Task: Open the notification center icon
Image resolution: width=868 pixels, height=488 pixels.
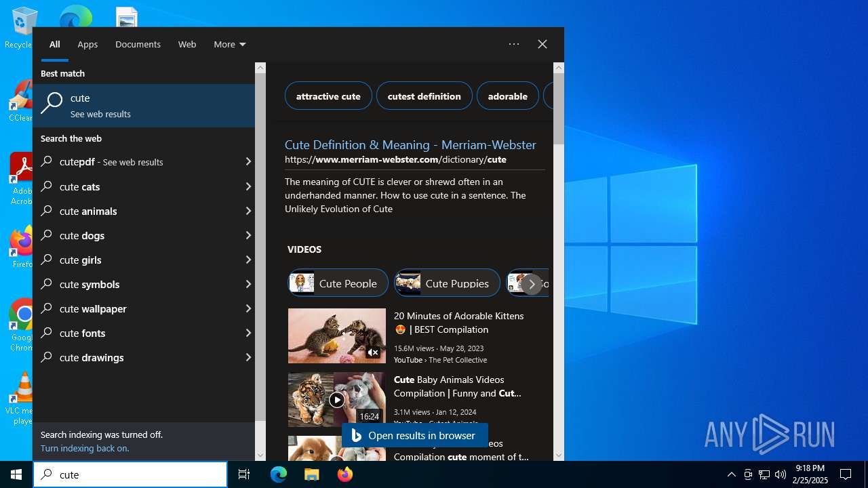Action: pos(846,474)
